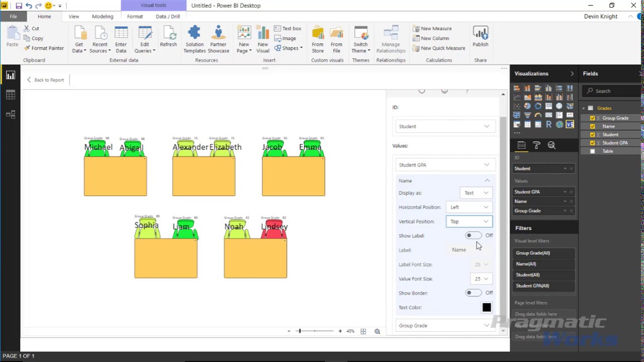This screenshot has height=362, width=644.
Task: Pick the Pie chart visualization
Action: coord(527,106)
